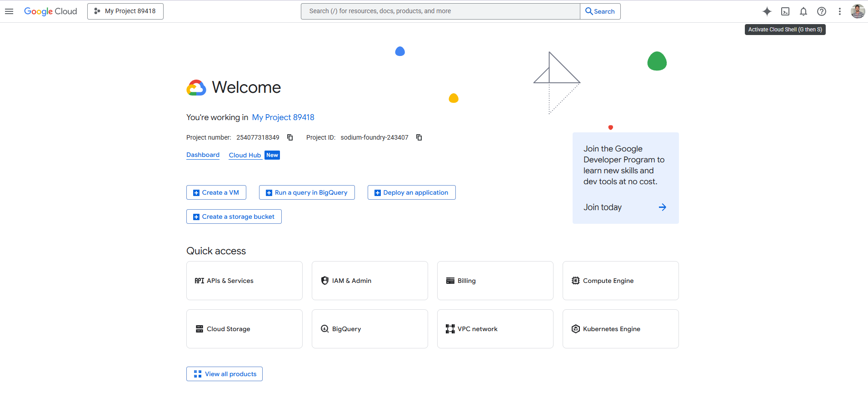Open the main navigation hamburger menu

pyautogui.click(x=9, y=11)
